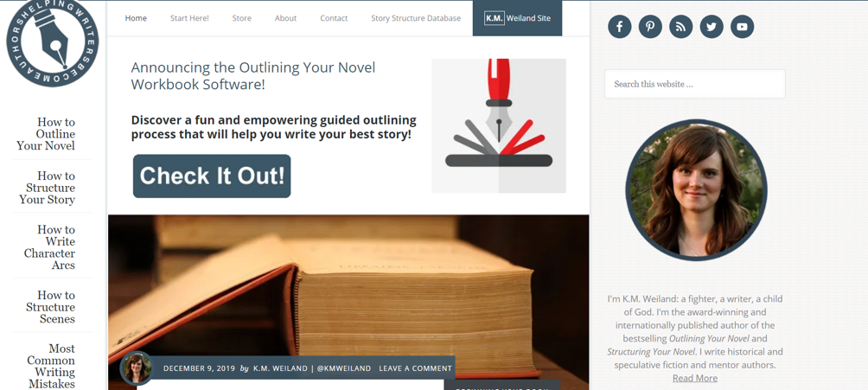Go to the Home menu item
Viewport: 868px width, 390px height.
point(136,18)
